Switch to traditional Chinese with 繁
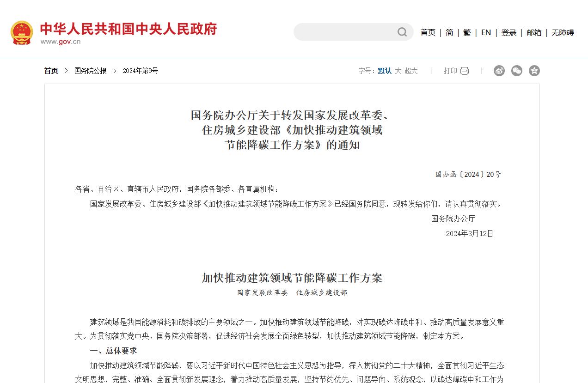The width and height of the screenshot is (588, 383). pos(466,33)
